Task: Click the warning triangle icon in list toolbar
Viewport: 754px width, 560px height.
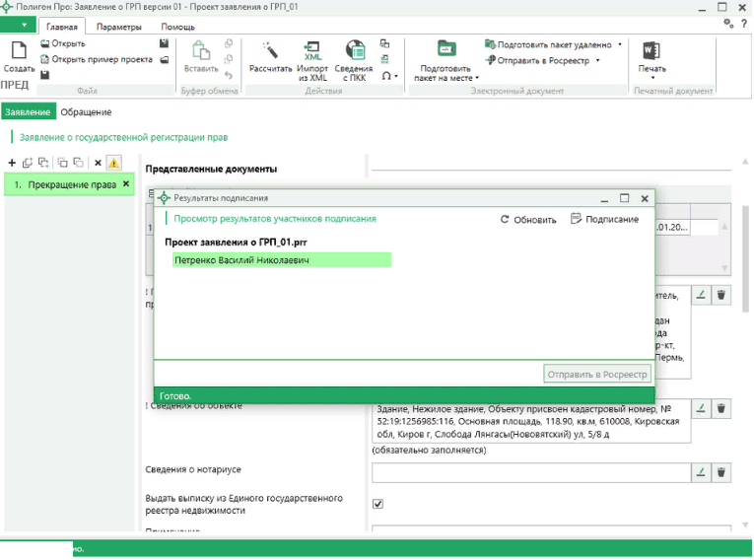Action: [114, 163]
